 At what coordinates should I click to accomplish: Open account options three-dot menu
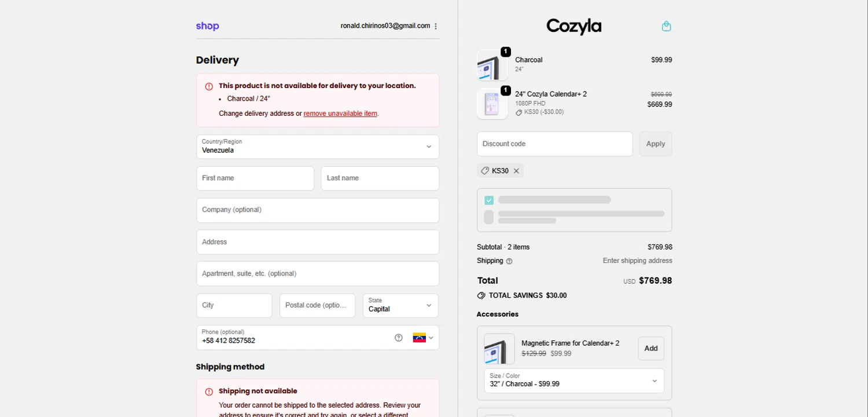point(436,26)
